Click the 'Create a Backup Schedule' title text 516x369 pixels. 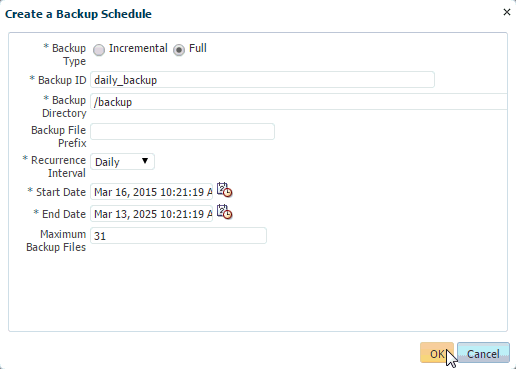(x=78, y=14)
